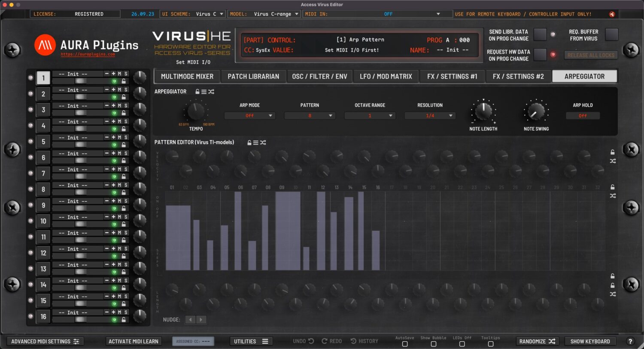Enable the AutoSave checkbox

click(405, 344)
